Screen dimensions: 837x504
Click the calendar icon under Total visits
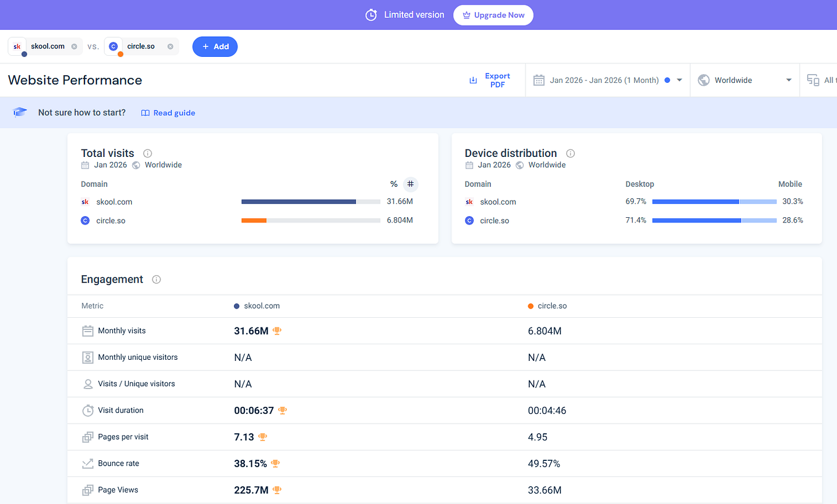coord(85,166)
